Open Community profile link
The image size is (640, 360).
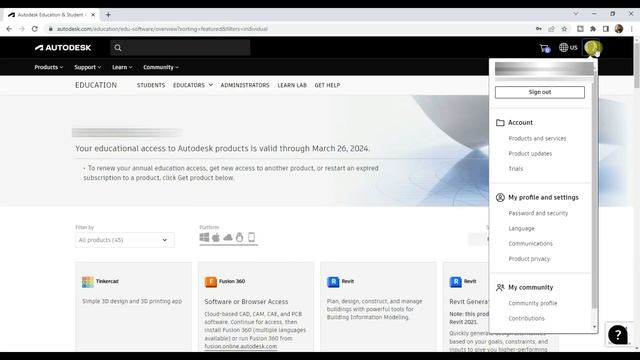(533, 303)
